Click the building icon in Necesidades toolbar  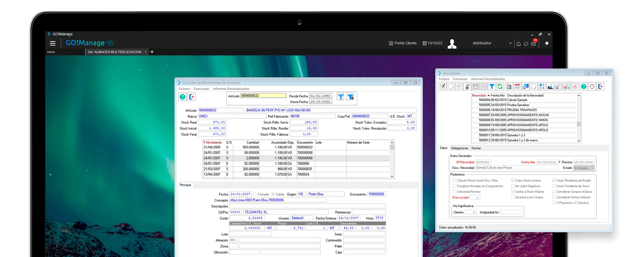pos(509,87)
